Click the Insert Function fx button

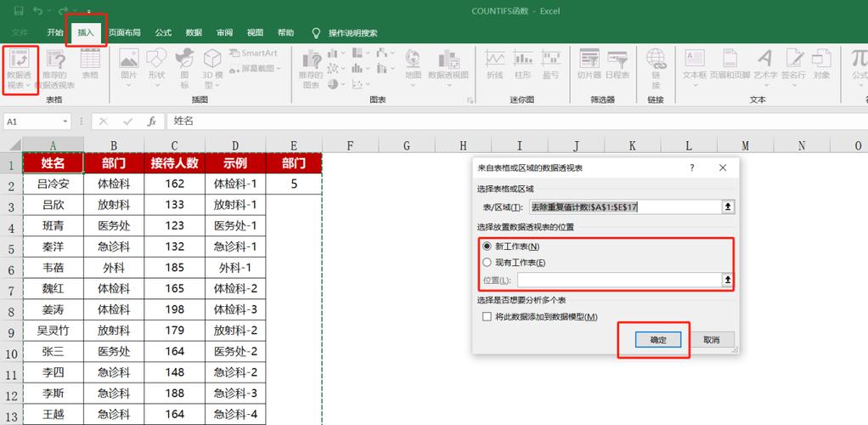pyautogui.click(x=152, y=121)
